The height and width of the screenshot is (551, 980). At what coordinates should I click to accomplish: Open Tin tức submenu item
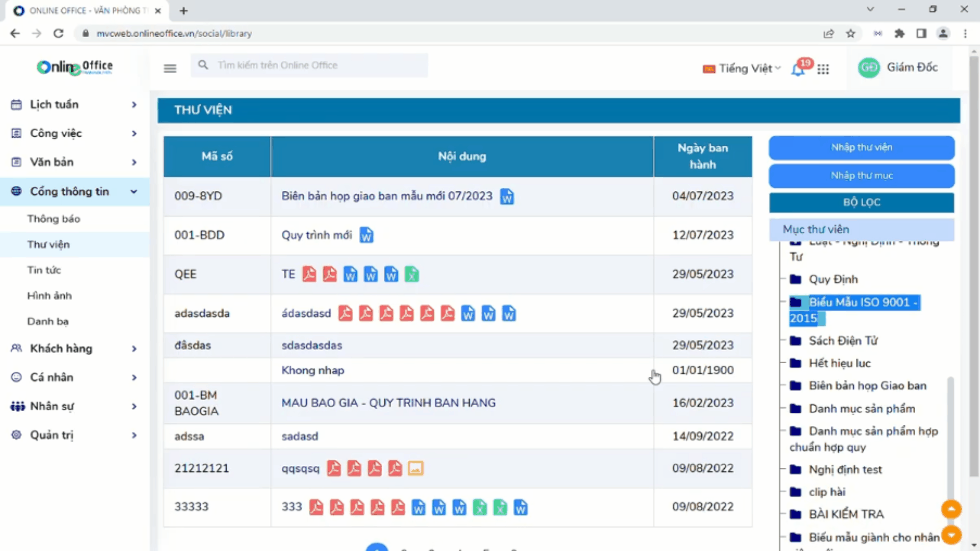[44, 270]
